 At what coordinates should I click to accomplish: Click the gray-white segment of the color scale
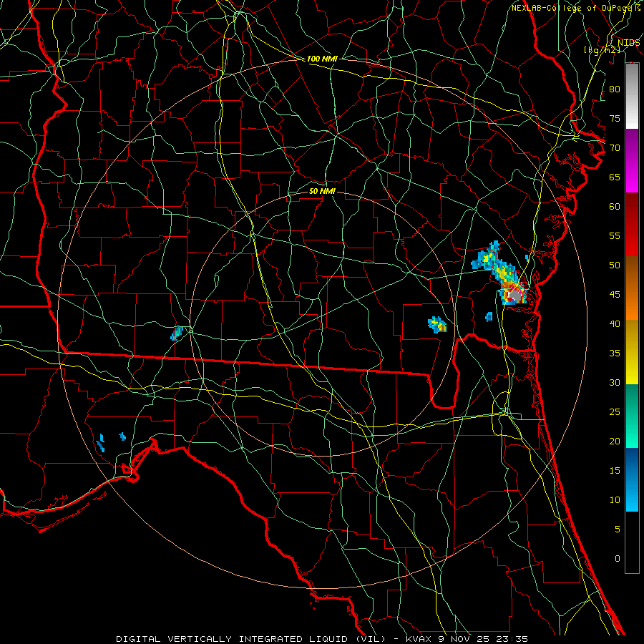pyautogui.click(x=632, y=96)
